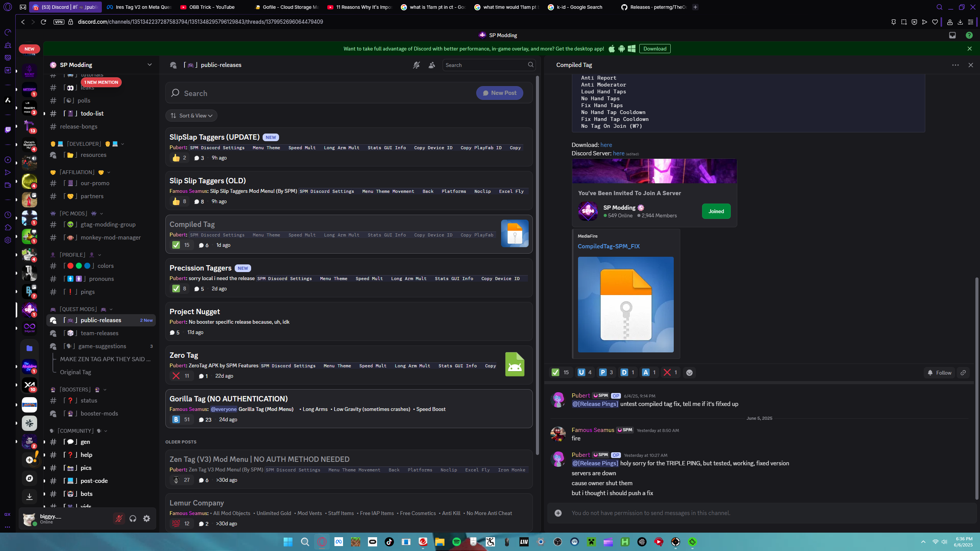
Task: Open the Sort & View dropdown
Action: pyautogui.click(x=191, y=116)
